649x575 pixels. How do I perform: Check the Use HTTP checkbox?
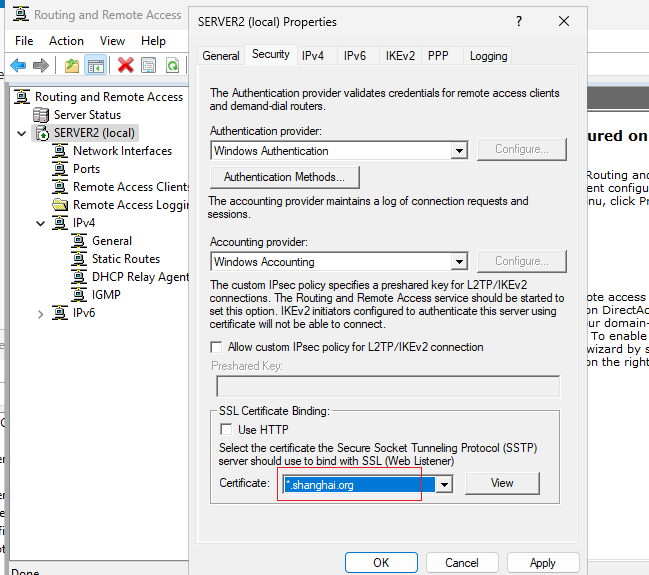(x=226, y=429)
